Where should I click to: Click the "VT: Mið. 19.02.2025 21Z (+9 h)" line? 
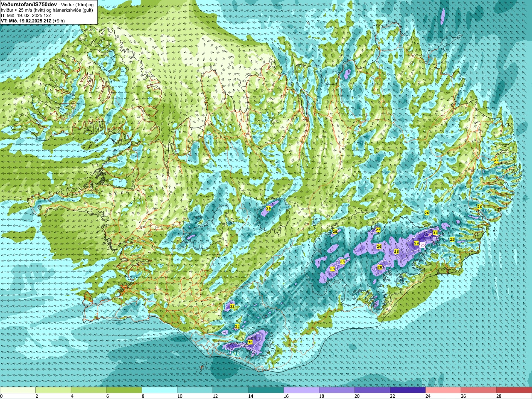tap(32, 20)
